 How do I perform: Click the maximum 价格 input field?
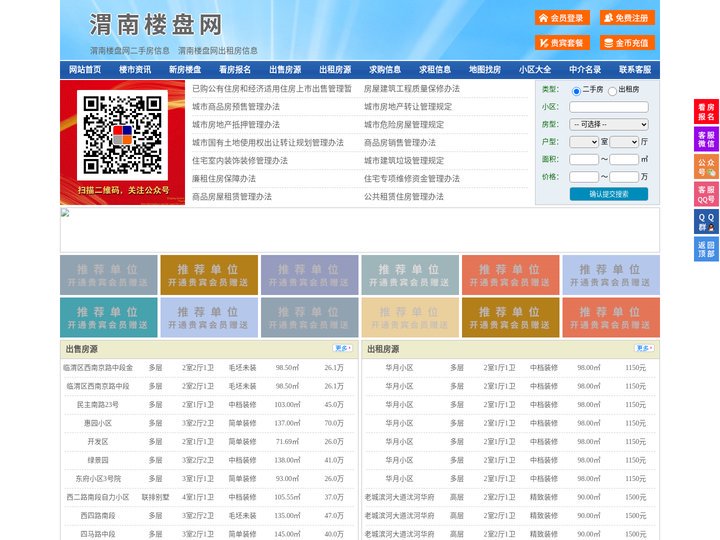[x=624, y=177]
